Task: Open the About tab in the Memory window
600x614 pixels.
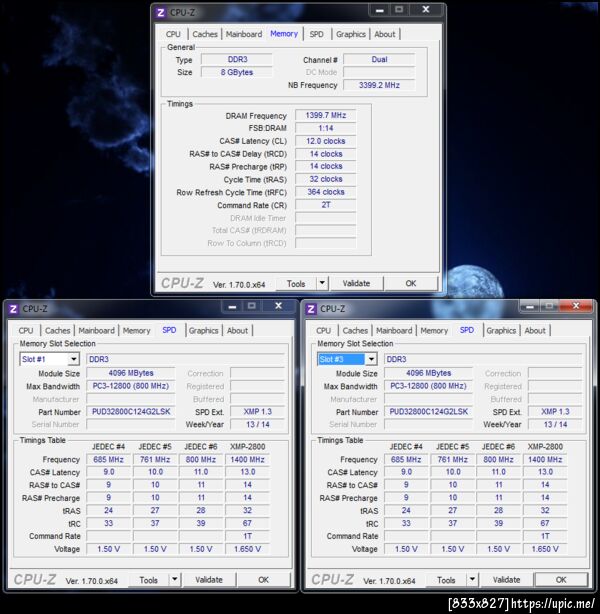Action: click(x=385, y=34)
